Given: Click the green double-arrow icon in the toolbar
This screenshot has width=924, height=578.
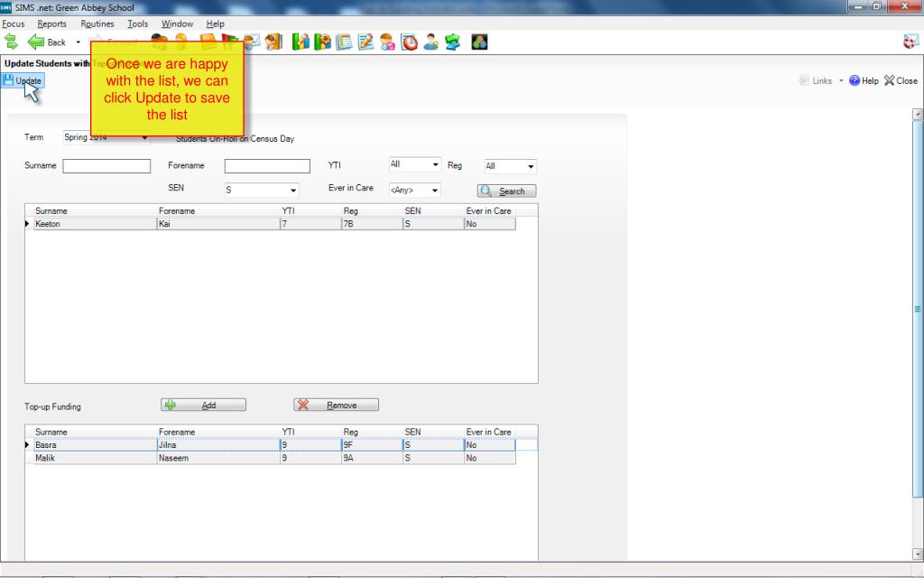Looking at the screenshot, I should pyautogui.click(x=11, y=42).
